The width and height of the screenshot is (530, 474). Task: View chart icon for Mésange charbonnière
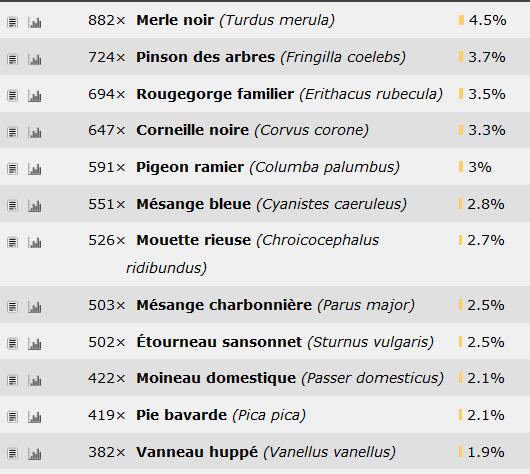pyautogui.click(x=34, y=307)
